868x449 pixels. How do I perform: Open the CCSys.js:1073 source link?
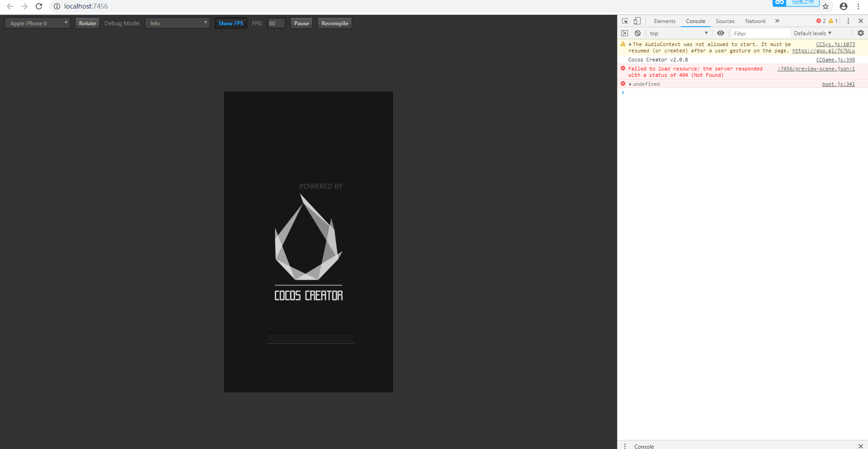835,44
